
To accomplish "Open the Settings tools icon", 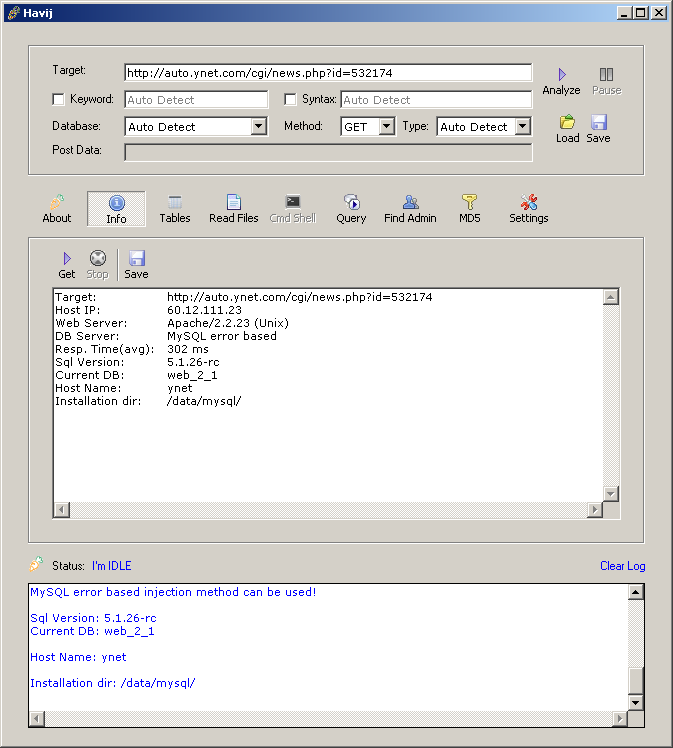I will [x=529, y=202].
